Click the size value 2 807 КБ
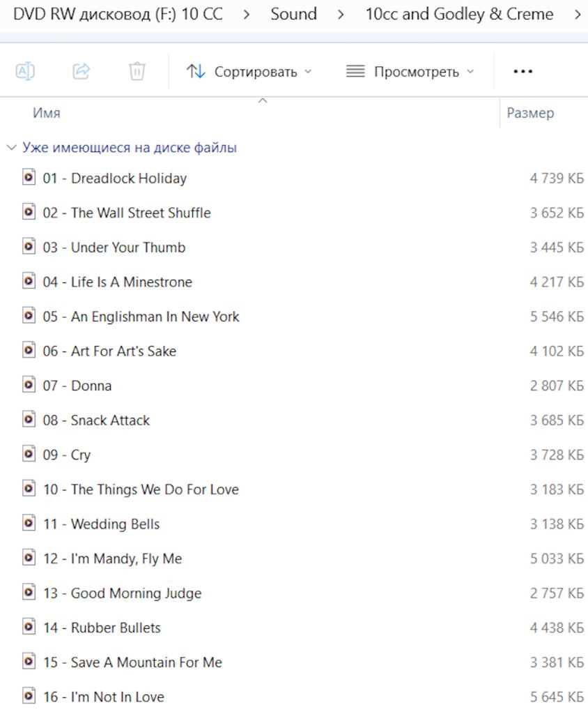The height and width of the screenshot is (714, 588). pos(557,386)
